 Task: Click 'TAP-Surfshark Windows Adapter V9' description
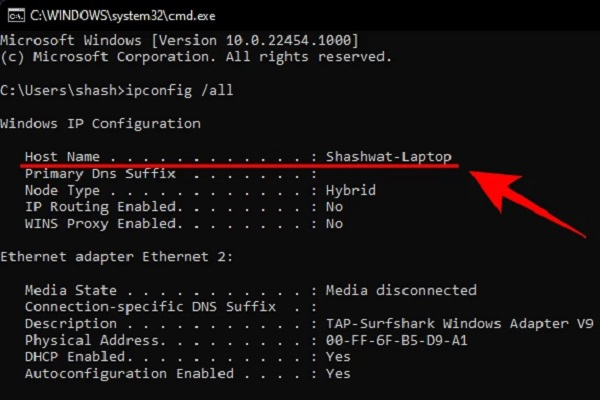pos(460,324)
